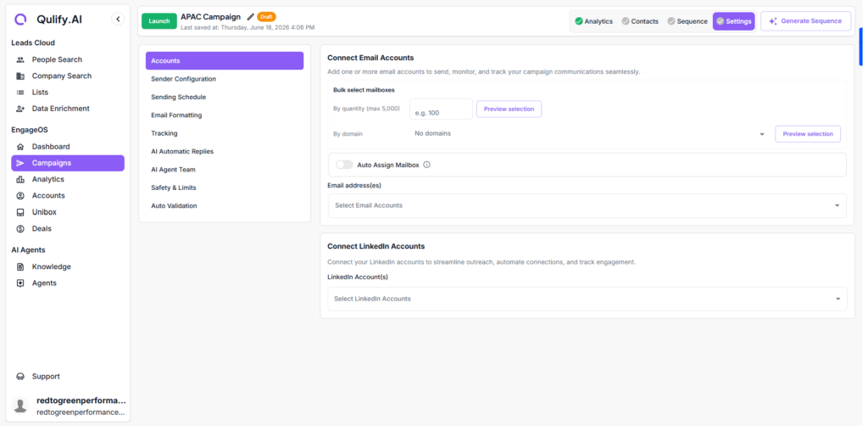This screenshot has width=868, height=426.
Task: Click the user avatar icon
Action: [x=20, y=406]
